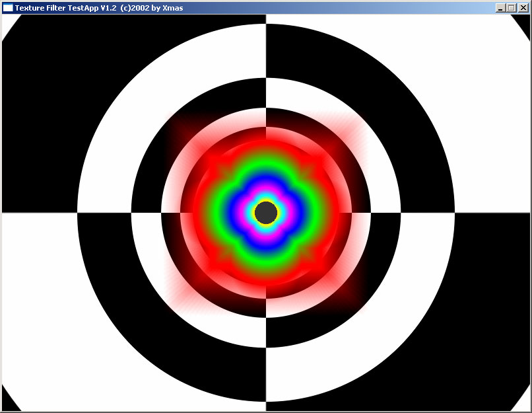The height and width of the screenshot is (413, 532).
Task: Close the Texture Filter TestApp window
Action: point(523,8)
